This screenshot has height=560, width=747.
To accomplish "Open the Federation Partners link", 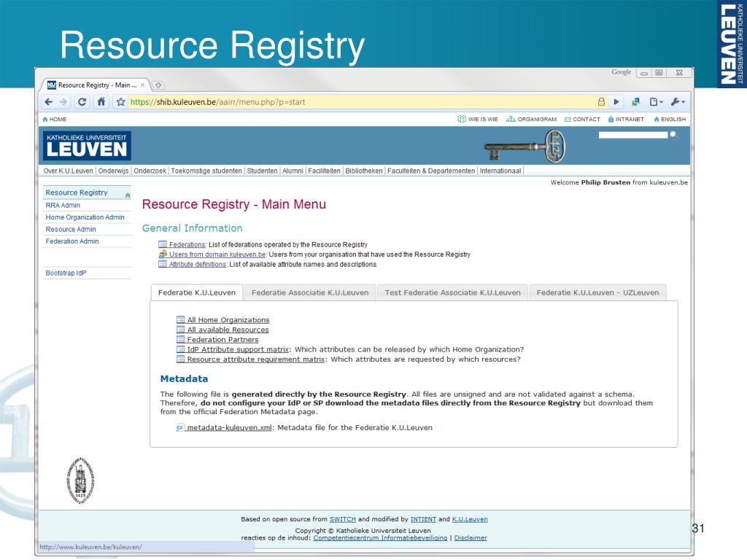I will click(x=222, y=340).
